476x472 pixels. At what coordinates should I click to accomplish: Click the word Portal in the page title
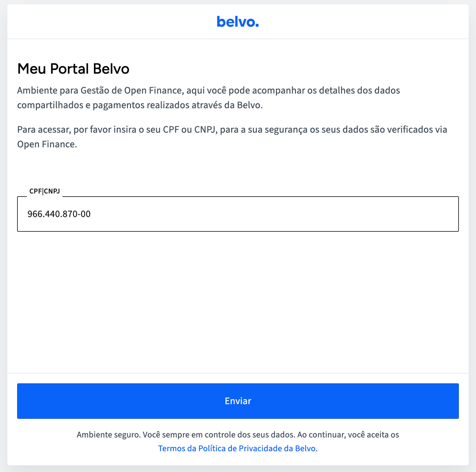click(x=69, y=68)
